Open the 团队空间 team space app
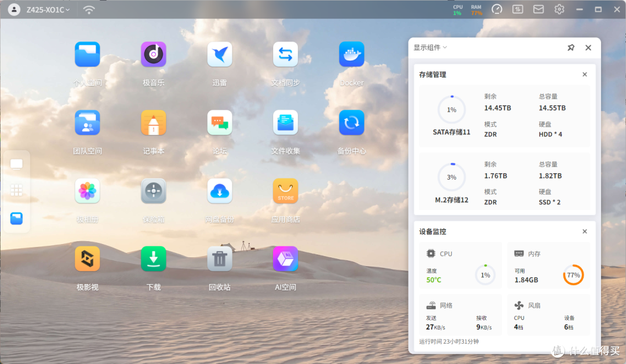Viewport: 626px width, 364px height. pyautogui.click(x=87, y=122)
